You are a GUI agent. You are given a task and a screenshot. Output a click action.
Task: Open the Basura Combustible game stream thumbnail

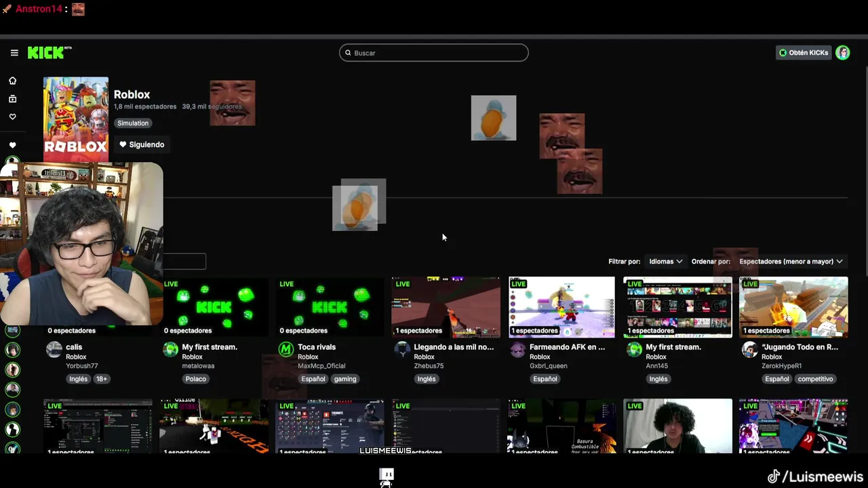(x=561, y=426)
